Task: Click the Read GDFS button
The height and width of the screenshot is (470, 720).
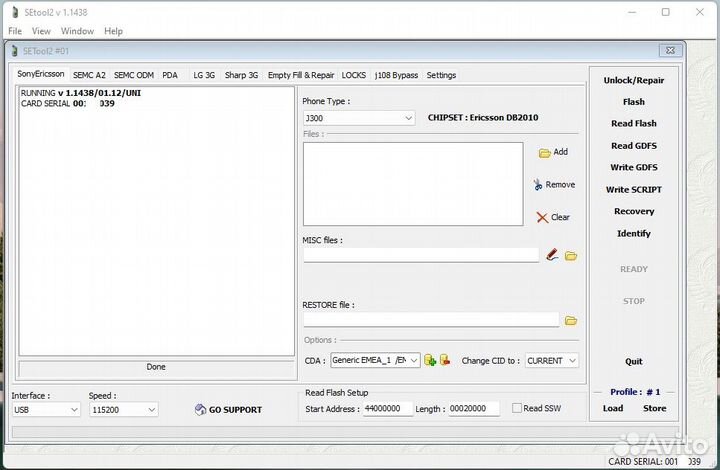Action: tap(634, 145)
